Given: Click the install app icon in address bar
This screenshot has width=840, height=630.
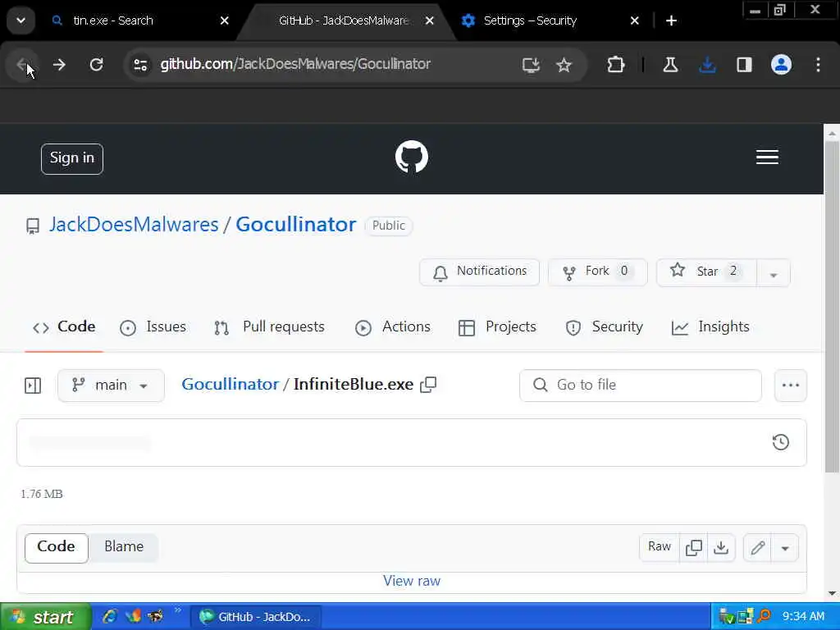Looking at the screenshot, I should click(531, 65).
